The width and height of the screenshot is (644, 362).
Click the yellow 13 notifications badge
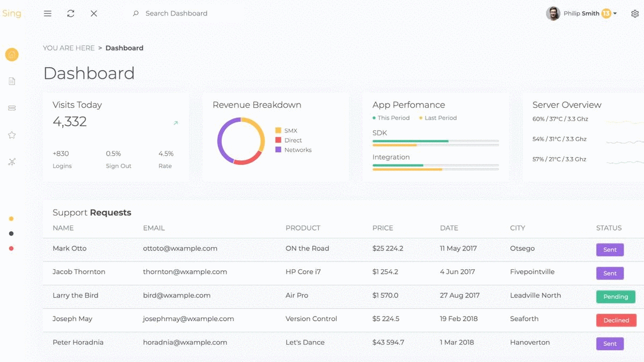(x=605, y=13)
